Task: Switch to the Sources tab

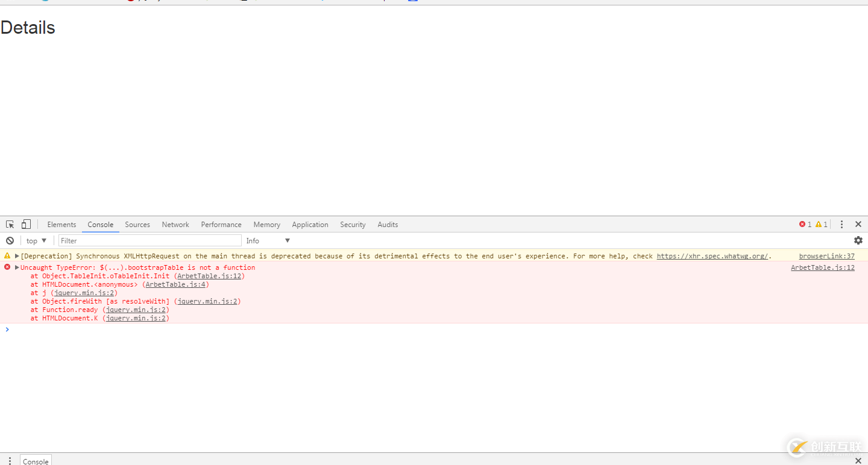Action: click(137, 225)
